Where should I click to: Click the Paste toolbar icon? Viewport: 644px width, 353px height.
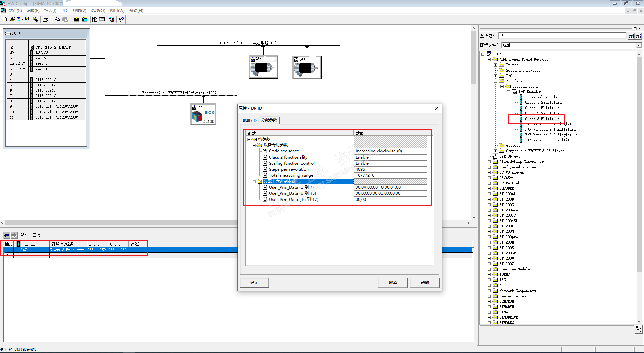coord(65,19)
